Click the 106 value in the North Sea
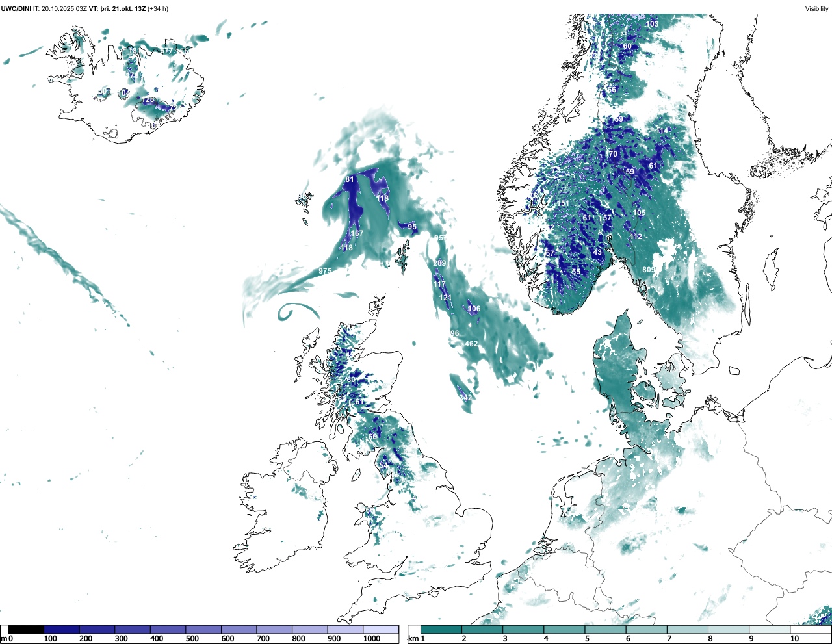 pyautogui.click(x=474, y=309)
